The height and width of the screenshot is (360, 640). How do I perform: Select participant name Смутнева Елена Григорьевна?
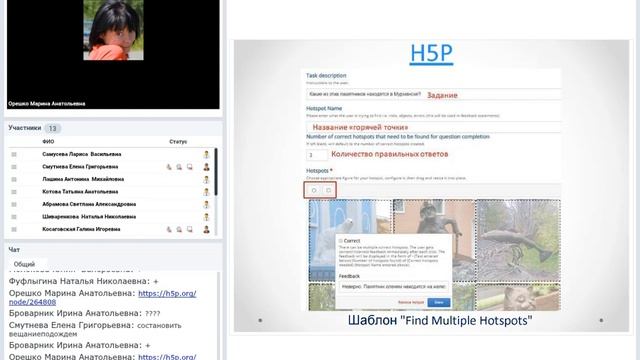click(80, 167)
